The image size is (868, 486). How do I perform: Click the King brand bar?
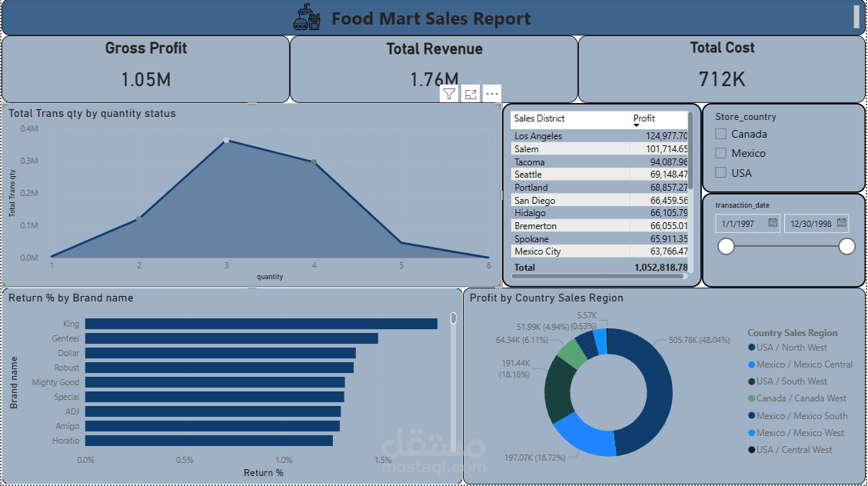(261, 324)
